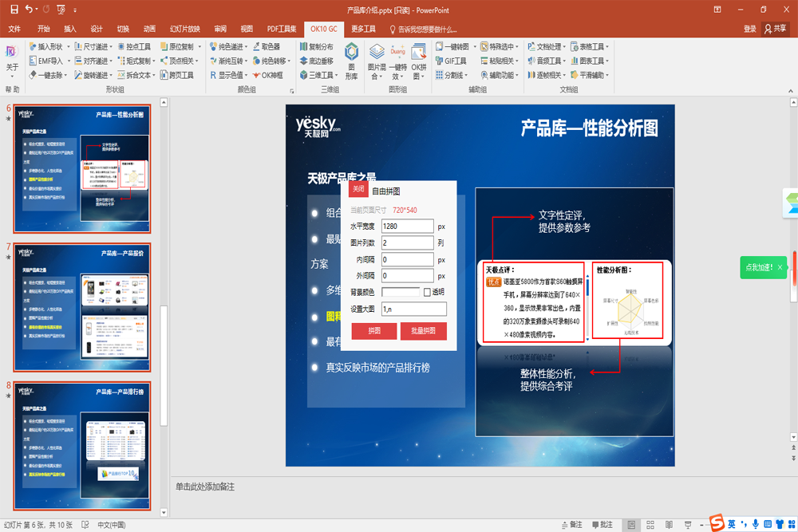Viewport: 798px width, 532px height.
Task: Click the 拼图 button in dialog
Action: pos(373,331)
